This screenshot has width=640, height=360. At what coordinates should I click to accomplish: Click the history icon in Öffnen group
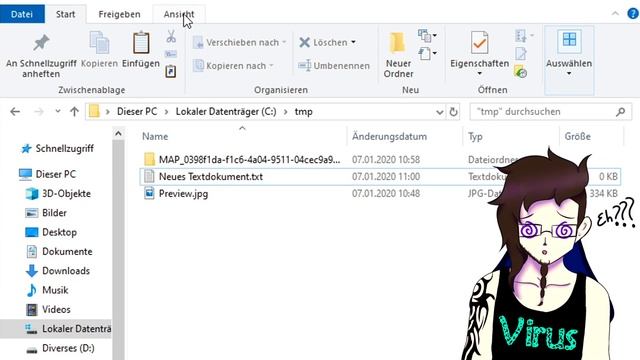pos(521,71)
